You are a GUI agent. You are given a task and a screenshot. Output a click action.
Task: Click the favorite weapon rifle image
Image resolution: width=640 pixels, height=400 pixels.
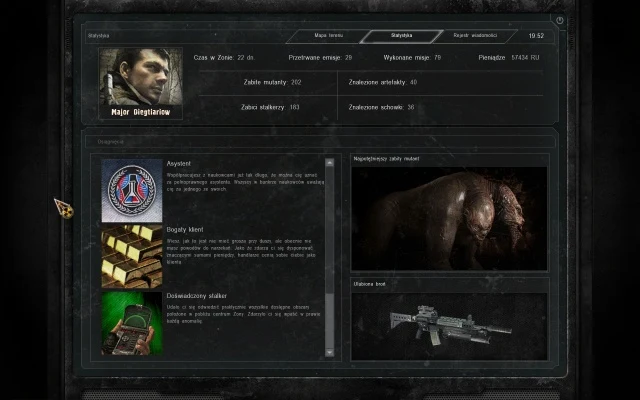[449, 325]
